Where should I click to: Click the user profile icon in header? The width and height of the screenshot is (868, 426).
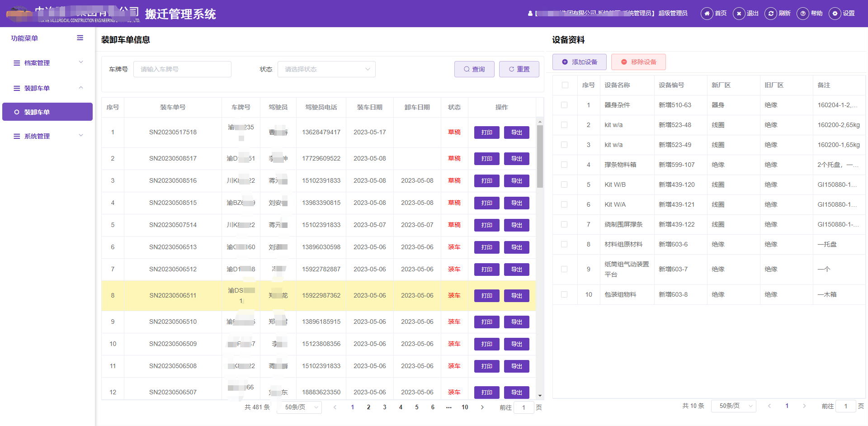[x=530, y=14]
